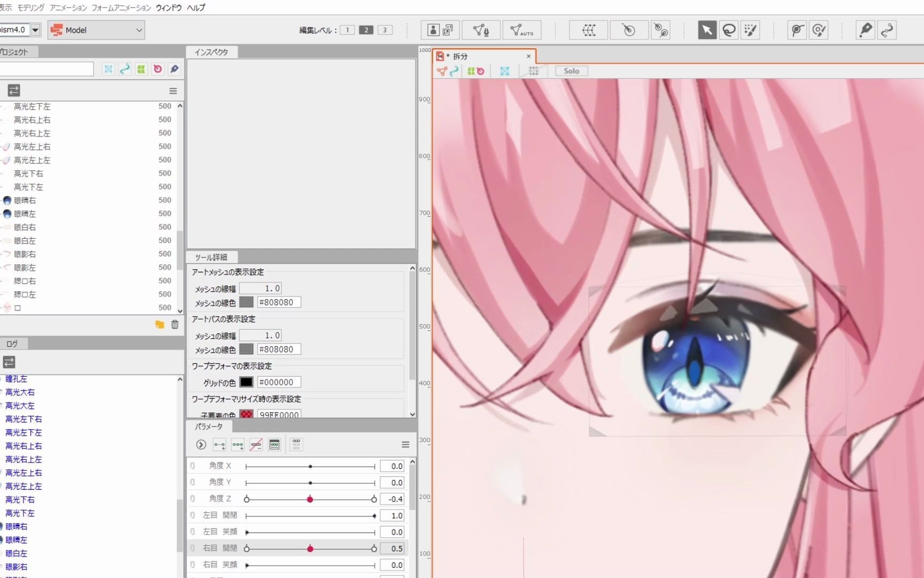Click the swap icon in Project panel
This screenshot has width=924, height=578.
coord(14,90)
